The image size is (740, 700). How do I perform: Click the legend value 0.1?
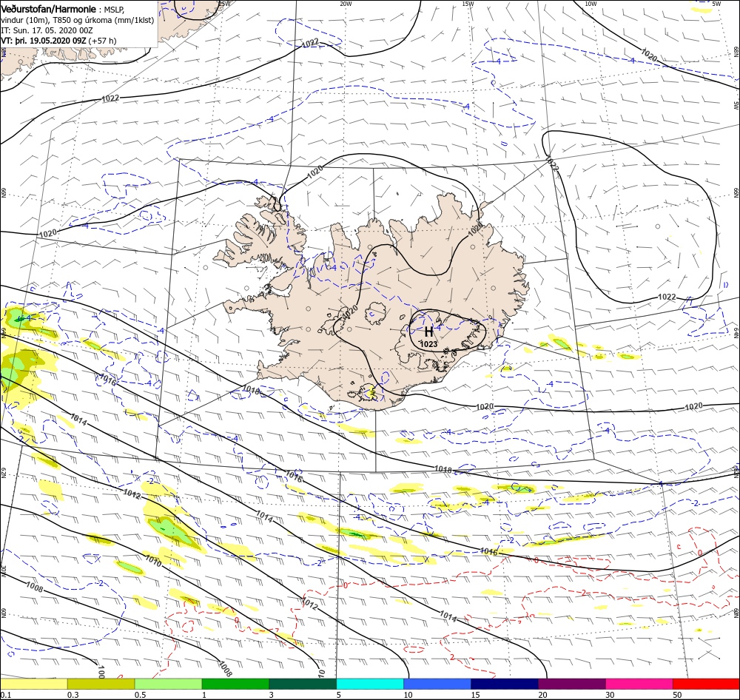[x=6, y=696]
